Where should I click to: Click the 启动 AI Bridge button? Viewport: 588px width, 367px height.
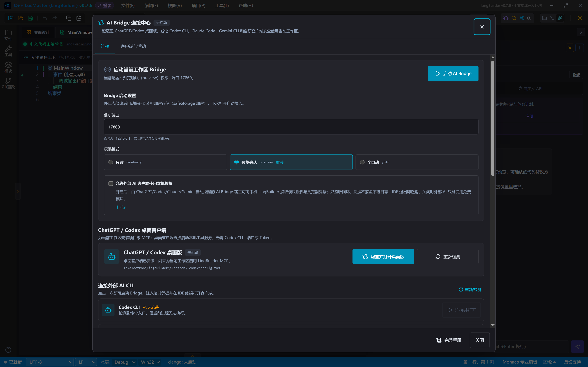pos(453,74)
